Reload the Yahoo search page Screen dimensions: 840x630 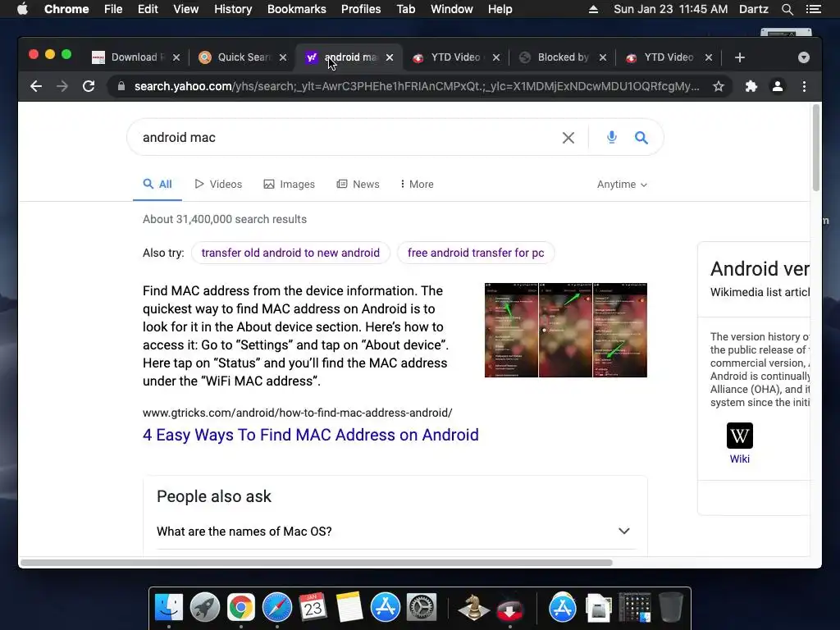click(89, 86)
